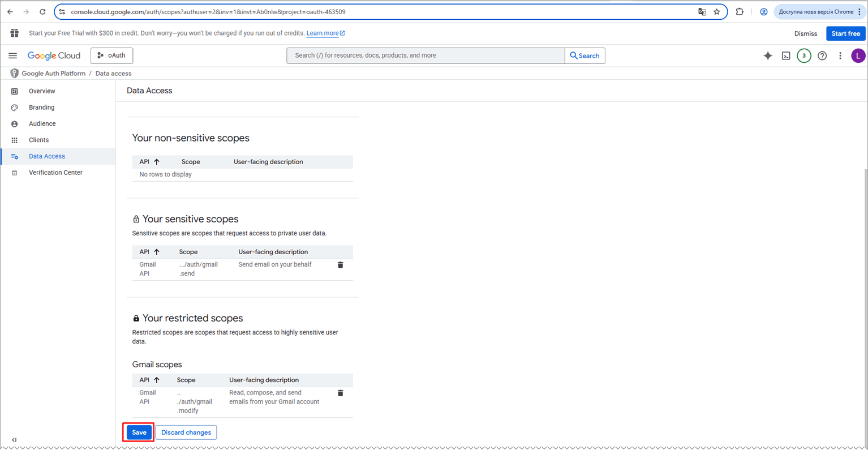Bookmark this page with star icon
The height and width of the screenshot is (450, 868).
(x=717, y=12)
